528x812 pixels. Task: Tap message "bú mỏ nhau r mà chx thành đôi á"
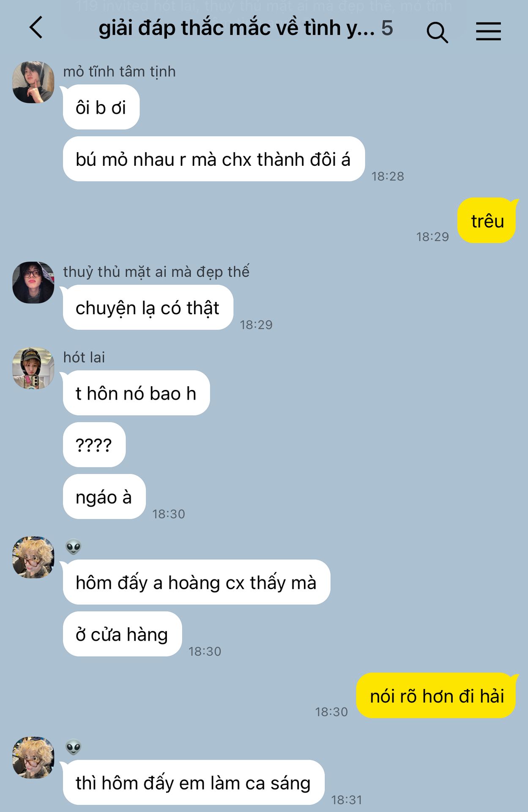click(x=213, y=159)
